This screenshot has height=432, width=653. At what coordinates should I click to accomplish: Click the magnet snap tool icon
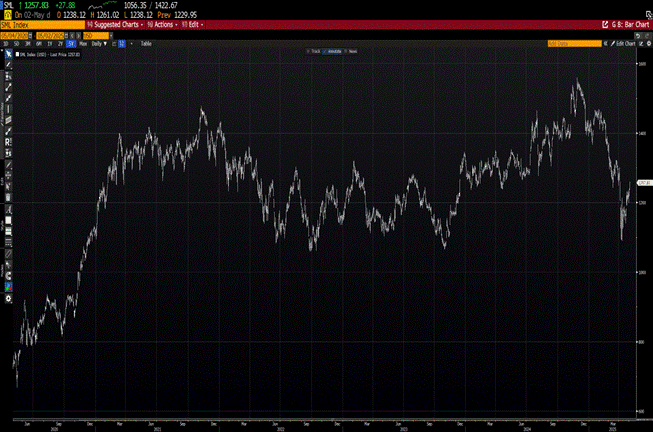(8, 276)
